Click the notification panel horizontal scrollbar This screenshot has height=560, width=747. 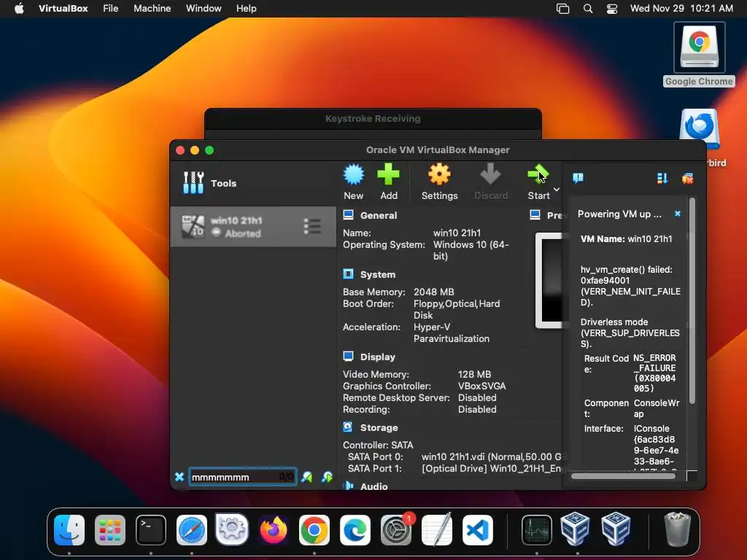(623, 475)
